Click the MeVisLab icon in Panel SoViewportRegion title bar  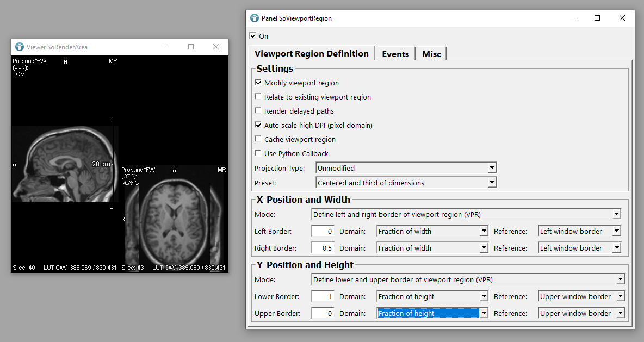[255, 18]
